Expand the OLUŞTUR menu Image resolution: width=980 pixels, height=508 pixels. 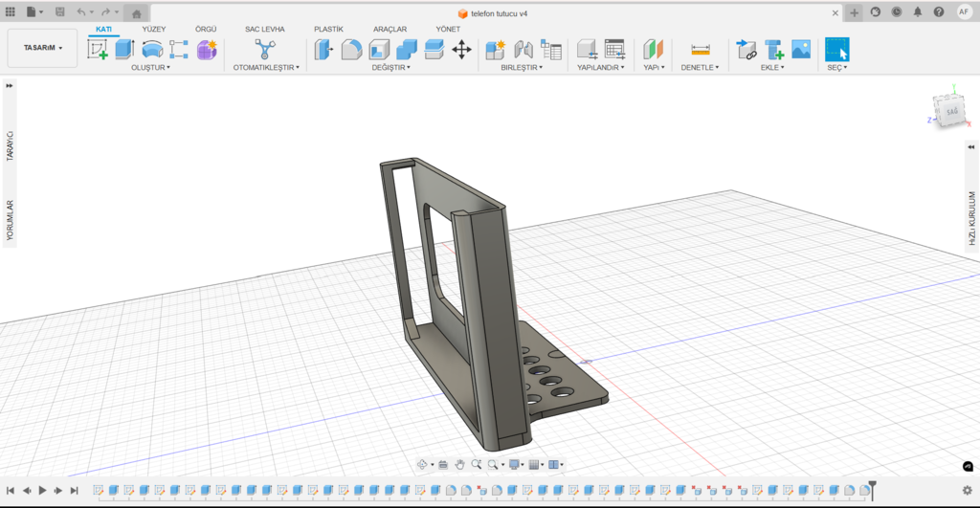coord(150,68)
